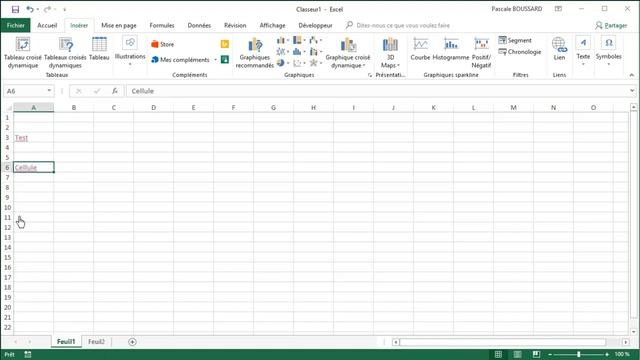Click the Partager button

[x=611, y=25]
